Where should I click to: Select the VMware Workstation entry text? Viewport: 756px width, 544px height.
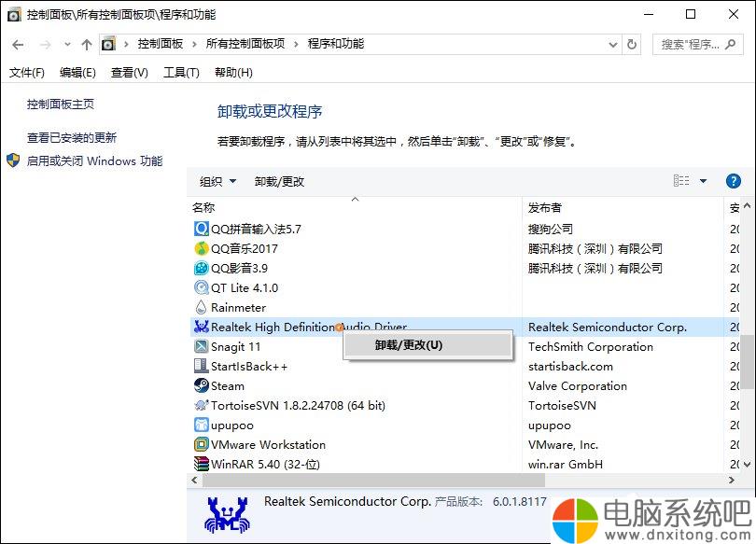click(x=268, y=445)
